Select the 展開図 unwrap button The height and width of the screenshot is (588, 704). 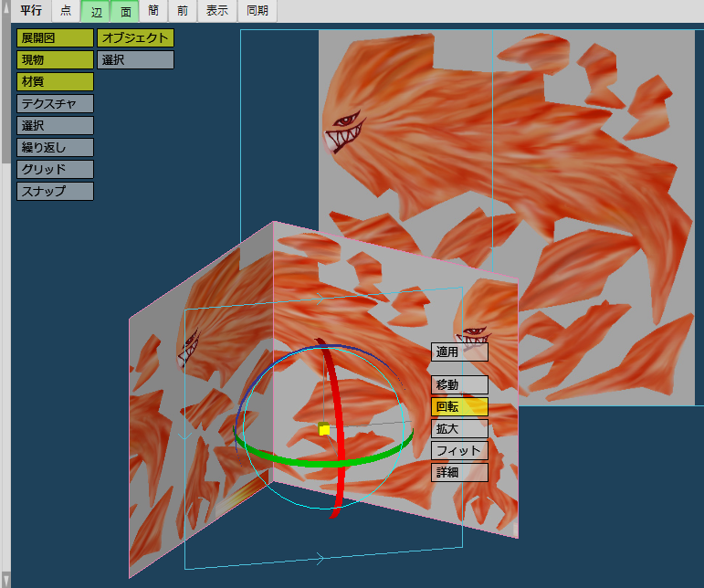[55, 37]
